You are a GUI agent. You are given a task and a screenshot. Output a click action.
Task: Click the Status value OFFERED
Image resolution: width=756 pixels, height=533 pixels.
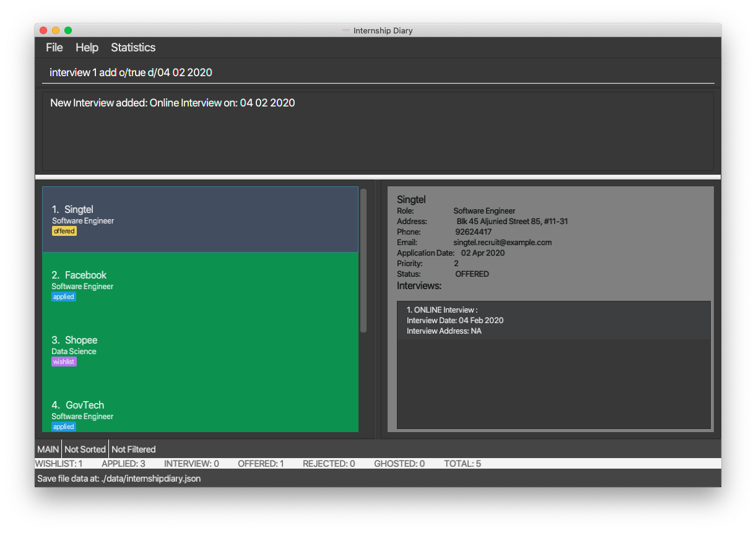[x=472, y=274]
